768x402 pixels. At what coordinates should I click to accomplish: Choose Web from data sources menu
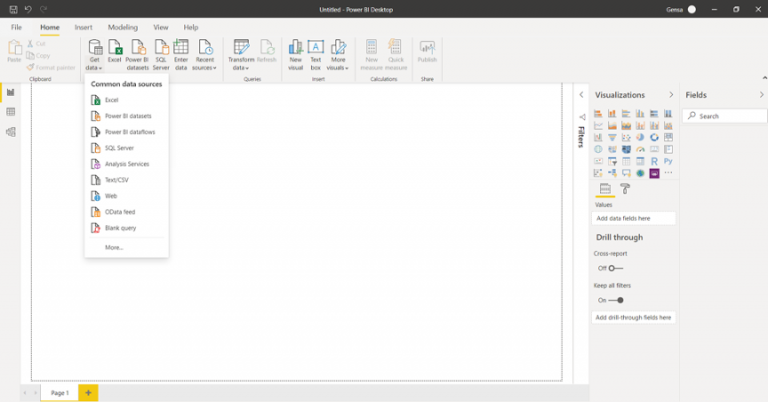[x=126, y=196]
